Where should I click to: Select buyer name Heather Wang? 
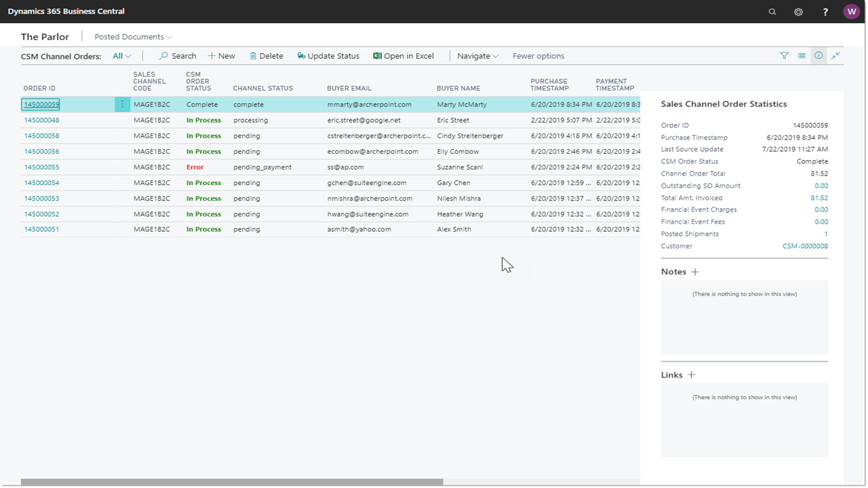point(460,213)
